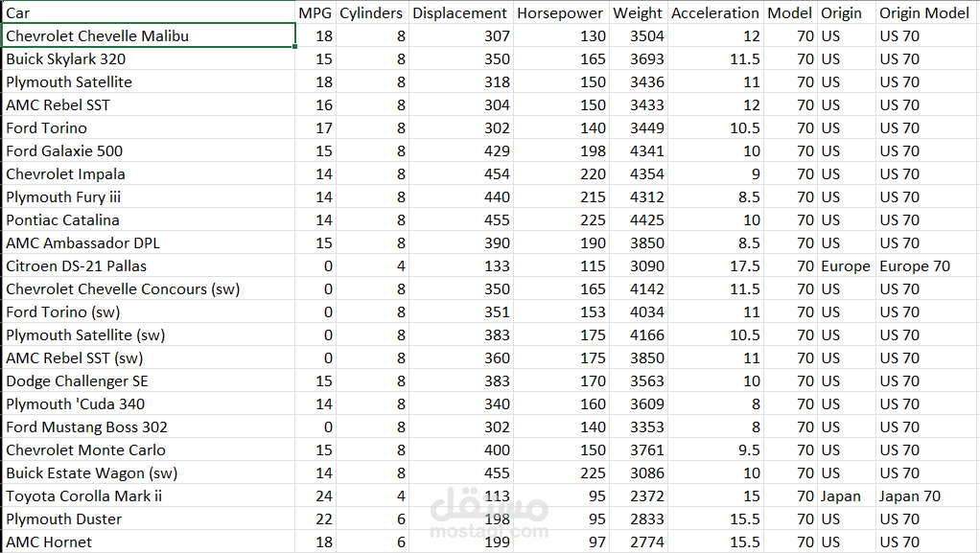Screen dimensions: 980x553
Task: Click the 'AMC Rebel SST' cell without (sw)
Action: (x=149, y=105)
